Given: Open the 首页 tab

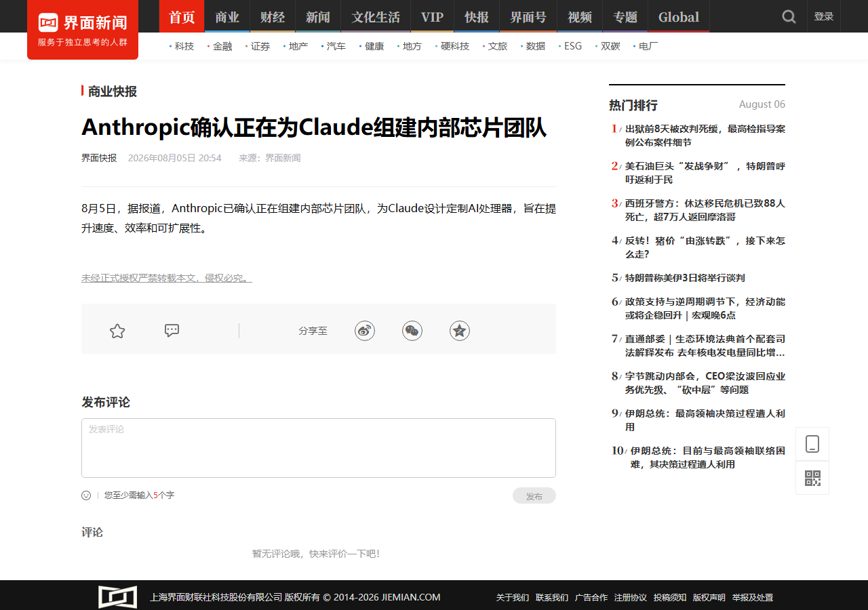Looking at the screenshot, I should coord(182,16).
